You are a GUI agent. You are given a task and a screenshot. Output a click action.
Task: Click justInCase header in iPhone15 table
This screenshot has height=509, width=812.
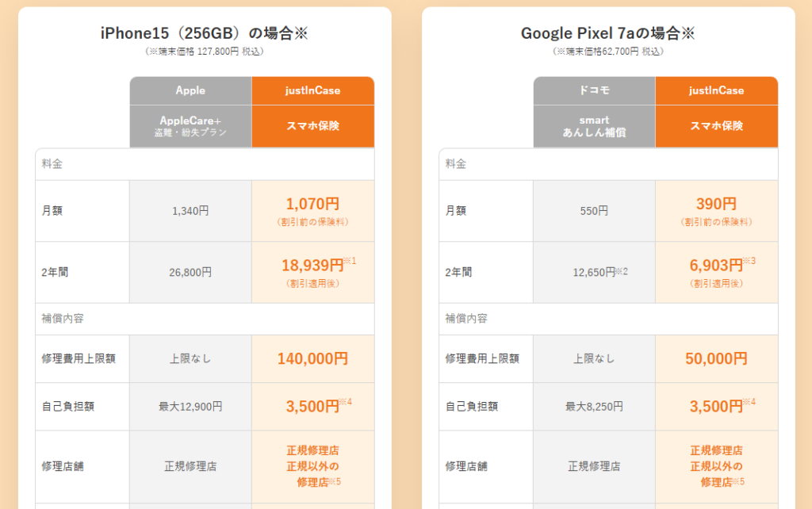point(312,90)
